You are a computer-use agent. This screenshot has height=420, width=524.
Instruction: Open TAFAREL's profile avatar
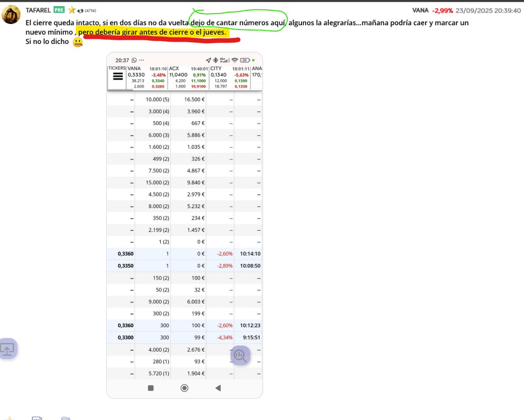pyautogui.click(x=11, y=15)
